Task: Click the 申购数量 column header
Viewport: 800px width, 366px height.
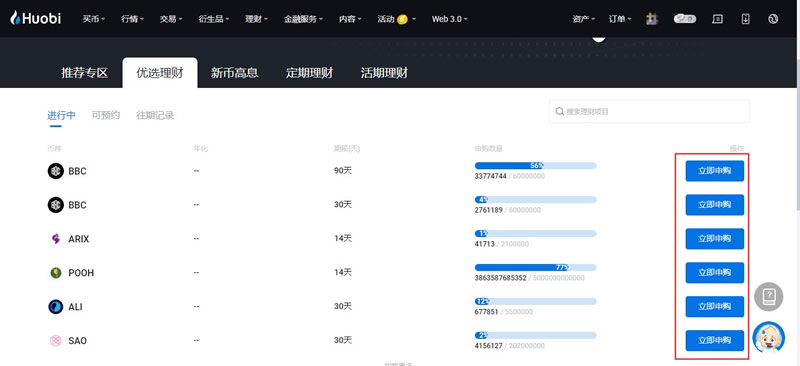Action: point(489,149)
